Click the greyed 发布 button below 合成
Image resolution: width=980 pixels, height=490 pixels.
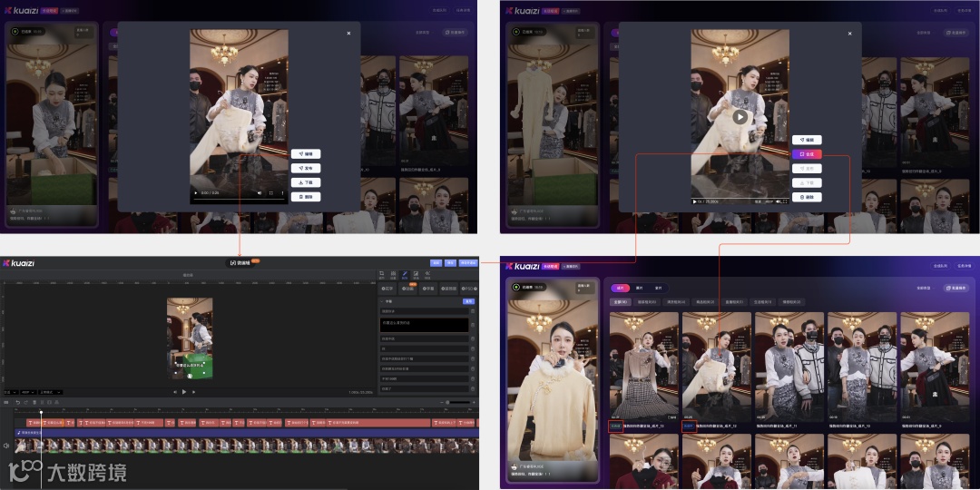pyautogui.click(x=807, y=169)
